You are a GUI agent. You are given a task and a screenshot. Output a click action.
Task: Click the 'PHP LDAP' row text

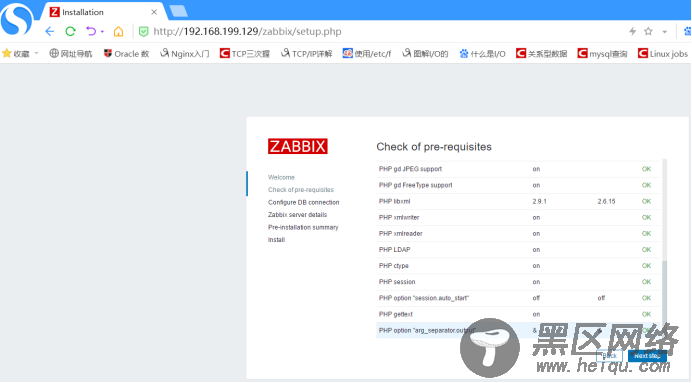395,250
